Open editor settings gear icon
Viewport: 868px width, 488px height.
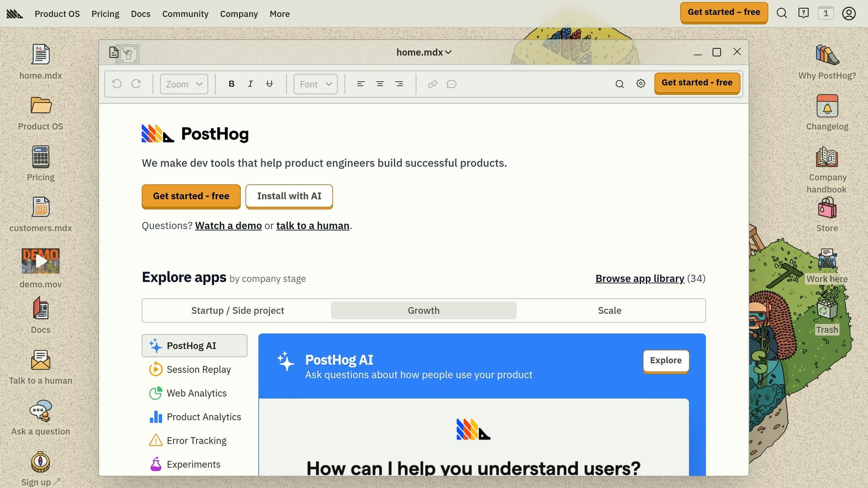[640, 84]
